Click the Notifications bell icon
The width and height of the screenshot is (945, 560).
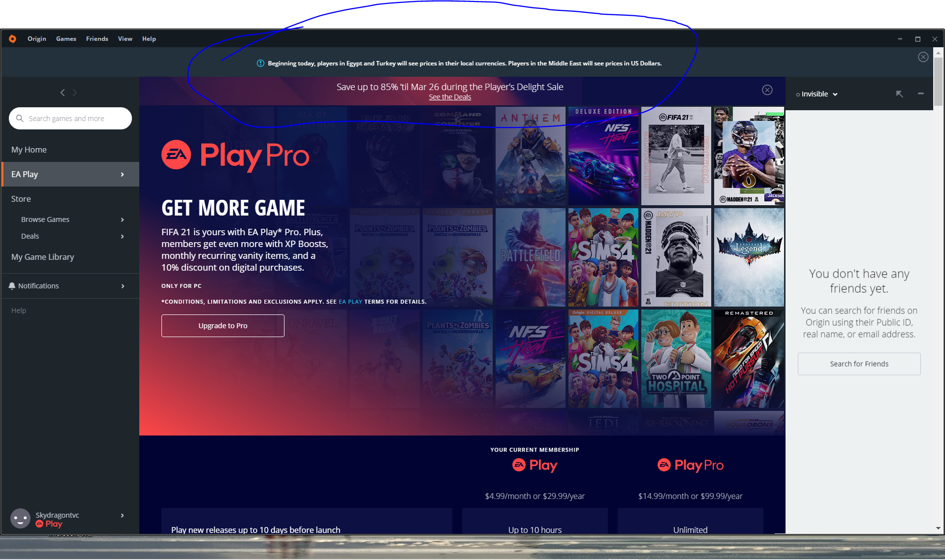tap(12, 286)
